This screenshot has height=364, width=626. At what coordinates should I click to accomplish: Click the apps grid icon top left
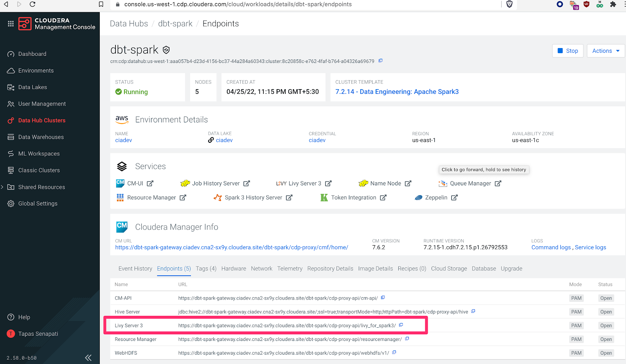coord(11,23)
